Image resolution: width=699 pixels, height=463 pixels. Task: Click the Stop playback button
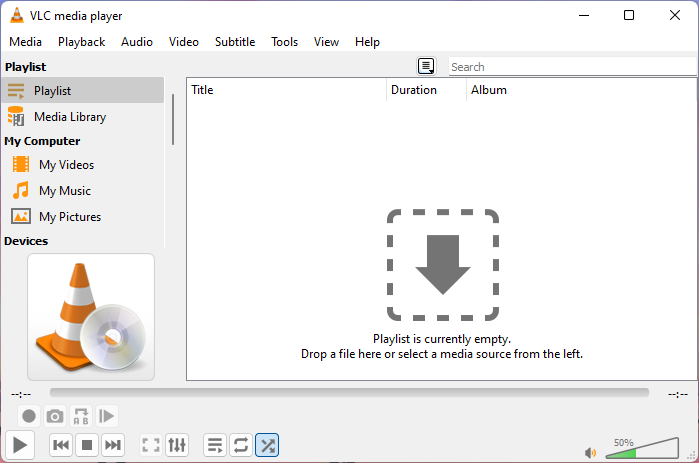pos(87,445)
